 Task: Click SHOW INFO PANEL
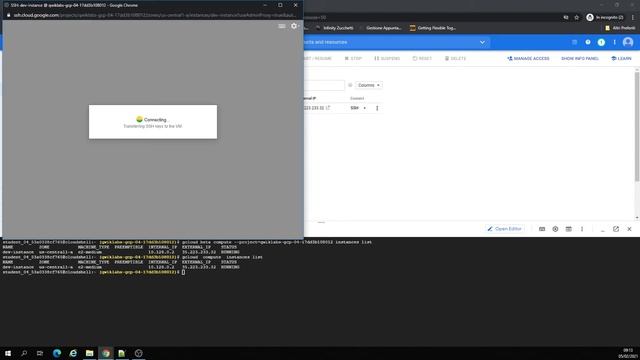coord(580,58)
